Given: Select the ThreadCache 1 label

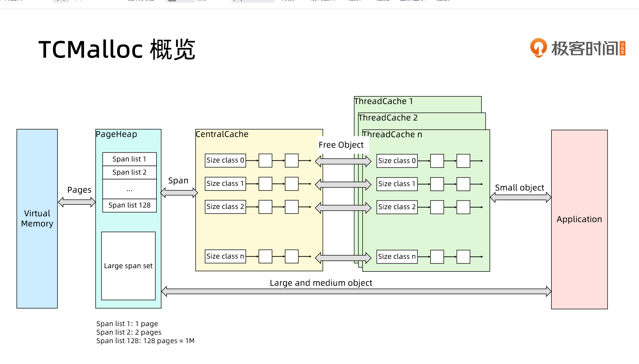Looking at the screenshot, I should [x=383, y=101].
